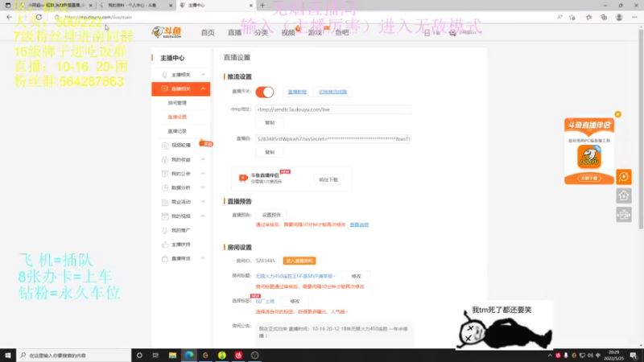Click the floating home icon button

click(x=624, y=195)
